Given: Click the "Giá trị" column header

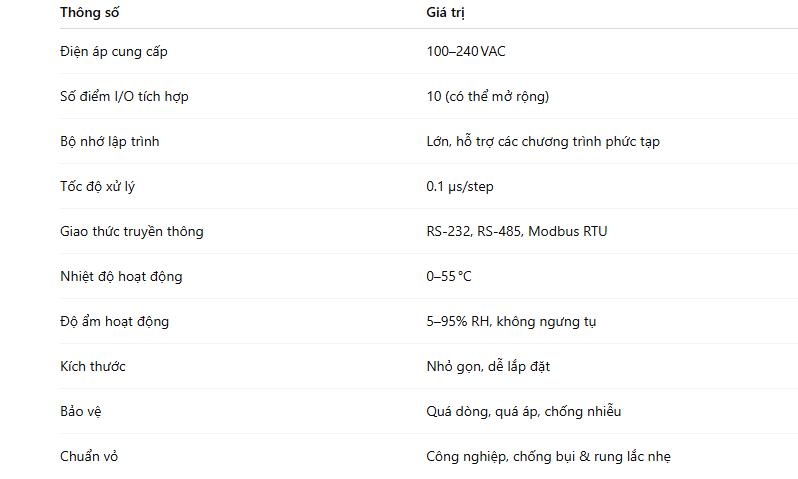Looking at the screenshot, I should 445,13.
